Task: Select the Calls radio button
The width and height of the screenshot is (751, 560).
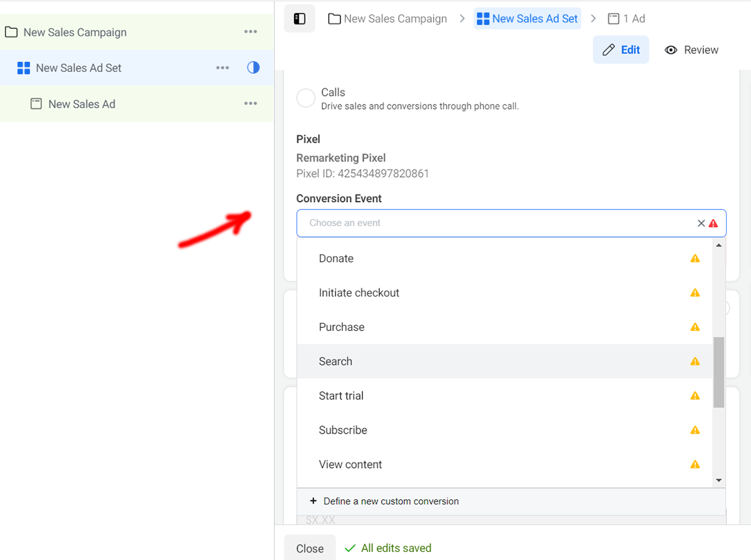Action: pyautogui.click(x=305, y=98)
